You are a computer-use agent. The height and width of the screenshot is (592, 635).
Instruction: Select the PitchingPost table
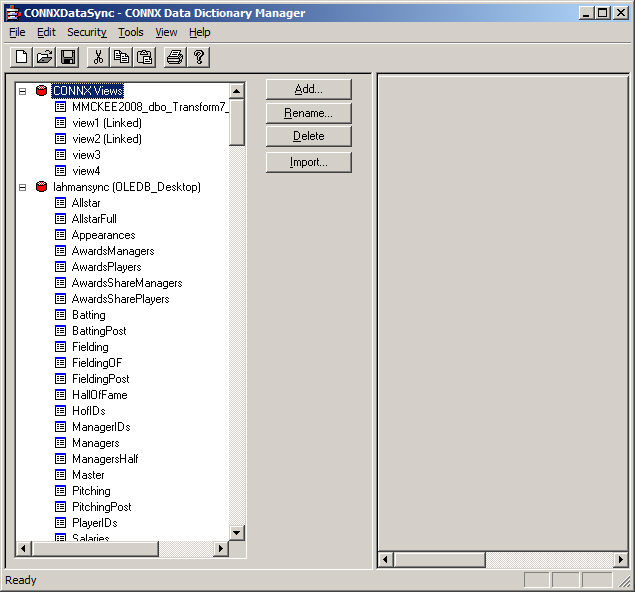pos(102,507)
